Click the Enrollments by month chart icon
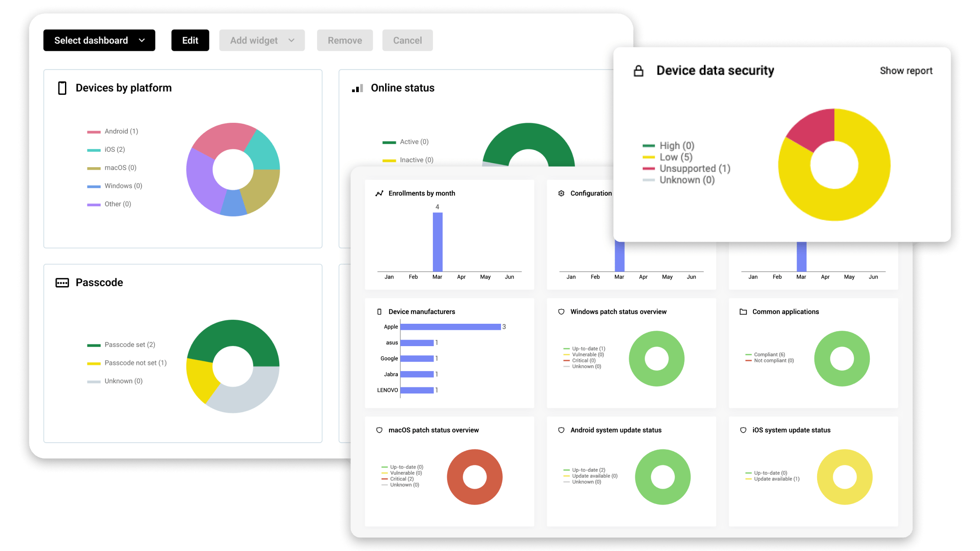 click(379, 193)
